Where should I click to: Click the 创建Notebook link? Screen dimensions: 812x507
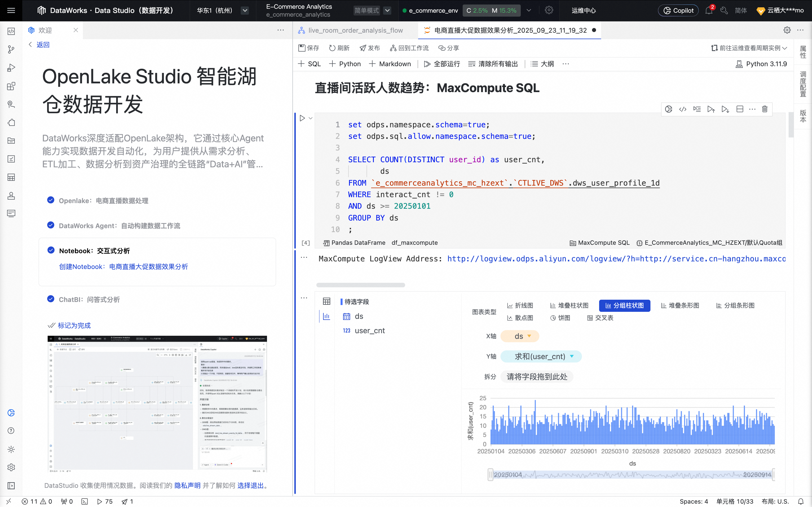(123, 266)
